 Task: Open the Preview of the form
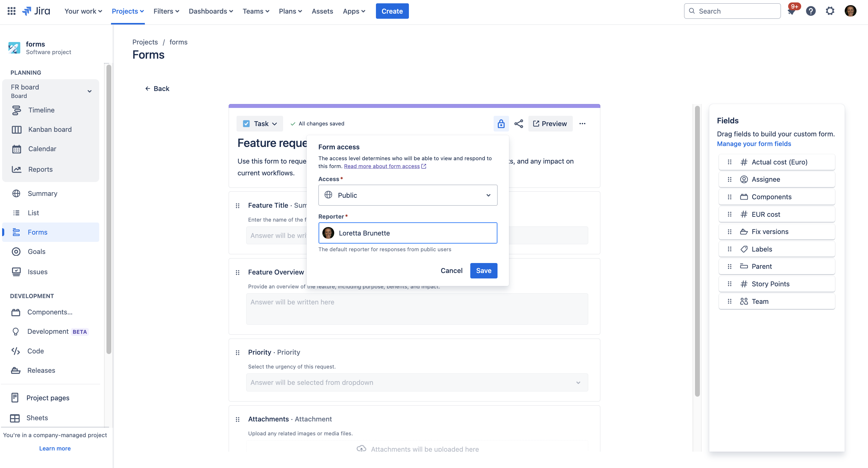[x=550, y=123]
